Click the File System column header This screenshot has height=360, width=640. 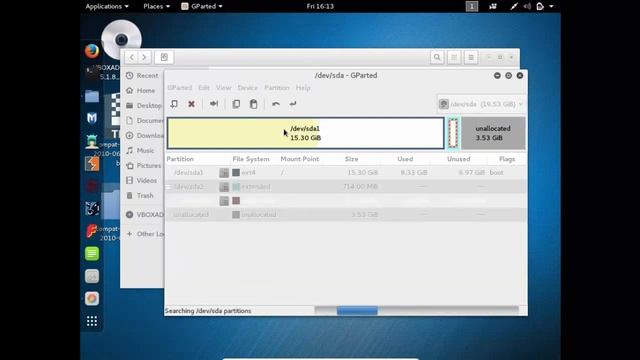tap(251, 159)
